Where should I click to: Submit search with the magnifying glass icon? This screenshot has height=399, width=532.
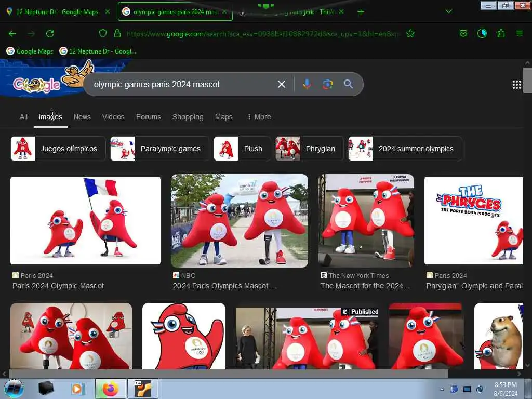[x=348, y=84]
